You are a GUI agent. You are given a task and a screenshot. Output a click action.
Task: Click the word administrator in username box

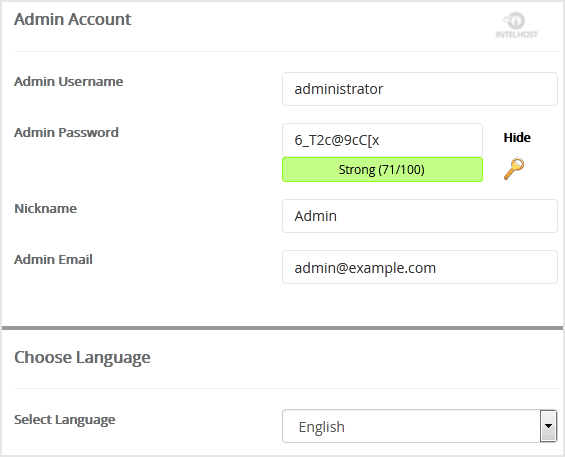[339, 89]
